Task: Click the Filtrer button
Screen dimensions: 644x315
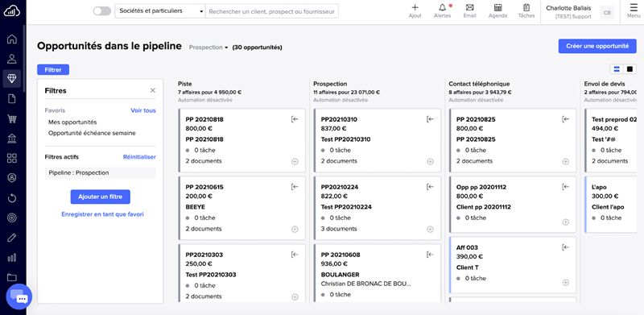Action: (53, 70)
